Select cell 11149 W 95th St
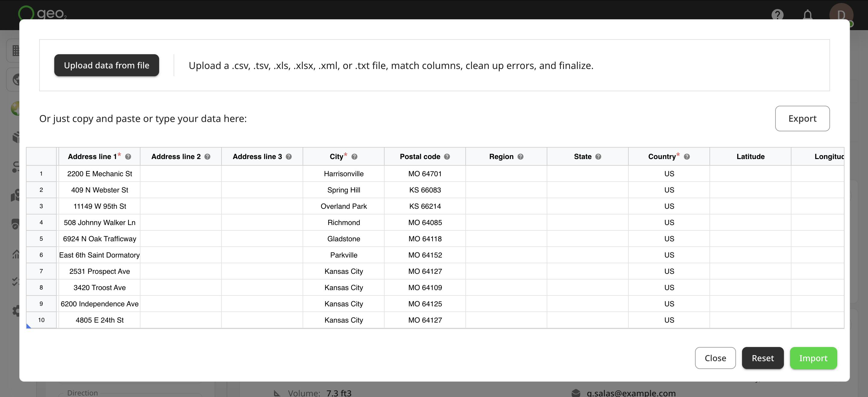Screen dimensions: 868x397 (x=99, y=206)
